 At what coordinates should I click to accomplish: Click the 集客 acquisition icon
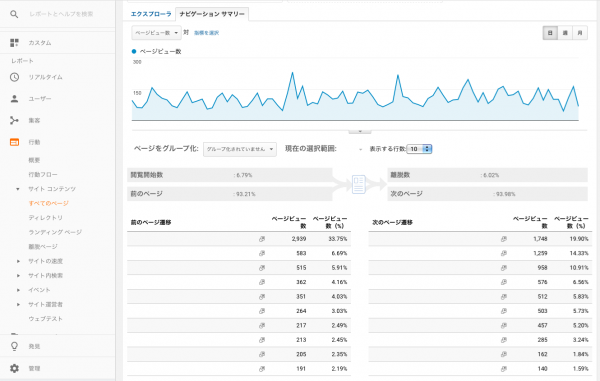[x=14, y=120]
